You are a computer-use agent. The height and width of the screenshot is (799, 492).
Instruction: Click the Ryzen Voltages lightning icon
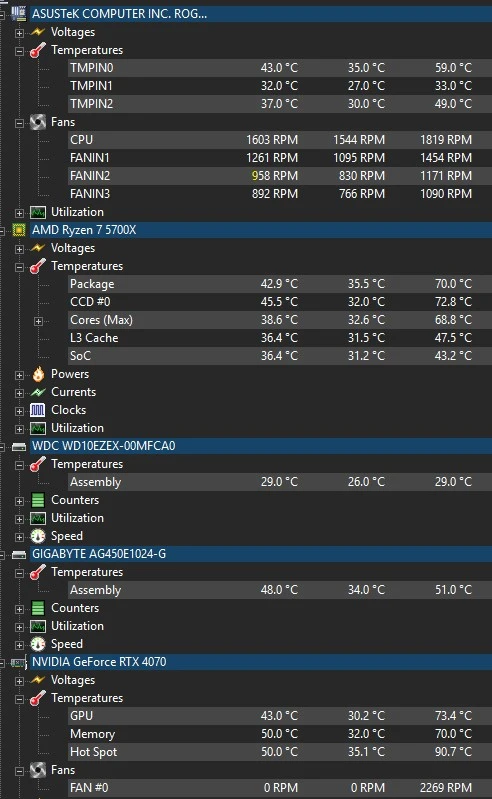click(x=38, y=248)
